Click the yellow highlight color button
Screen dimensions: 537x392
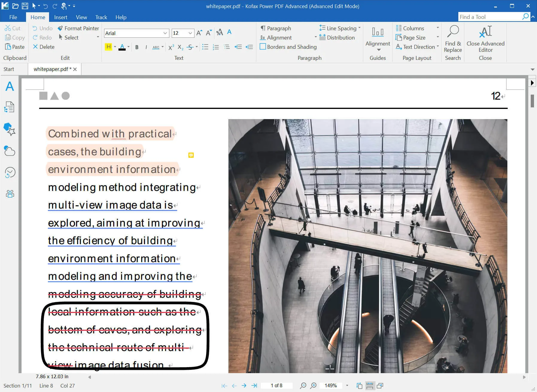pos(108,47)
